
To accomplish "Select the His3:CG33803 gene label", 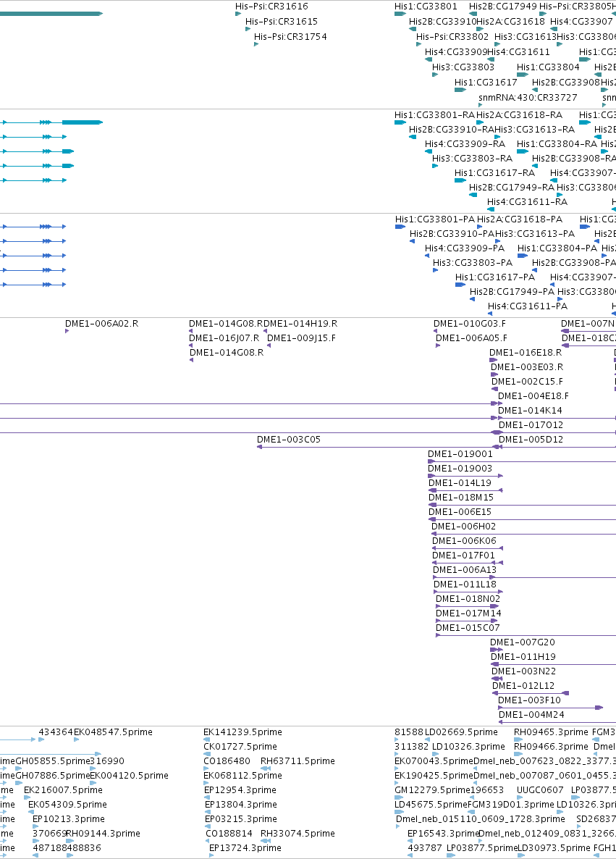I will [463, 67].
